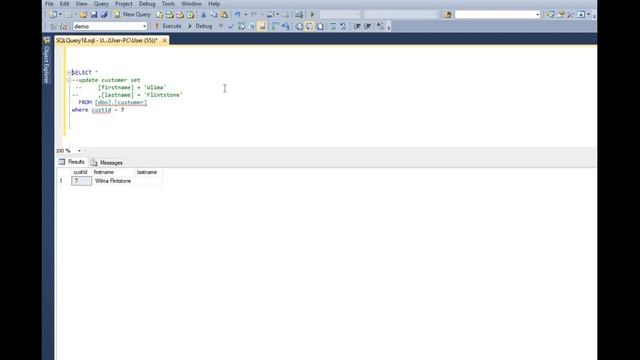Select the custId cell containing 7

point(81,181)
